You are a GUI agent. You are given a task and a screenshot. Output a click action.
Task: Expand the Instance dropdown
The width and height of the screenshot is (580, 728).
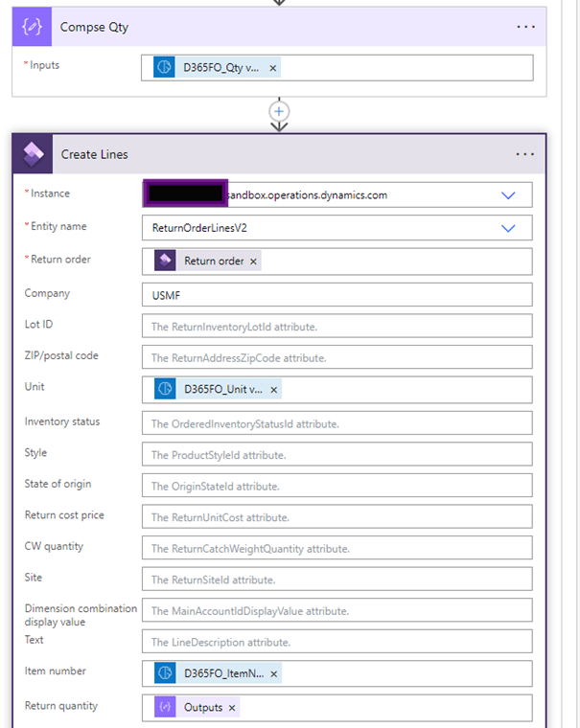point(508,195)
